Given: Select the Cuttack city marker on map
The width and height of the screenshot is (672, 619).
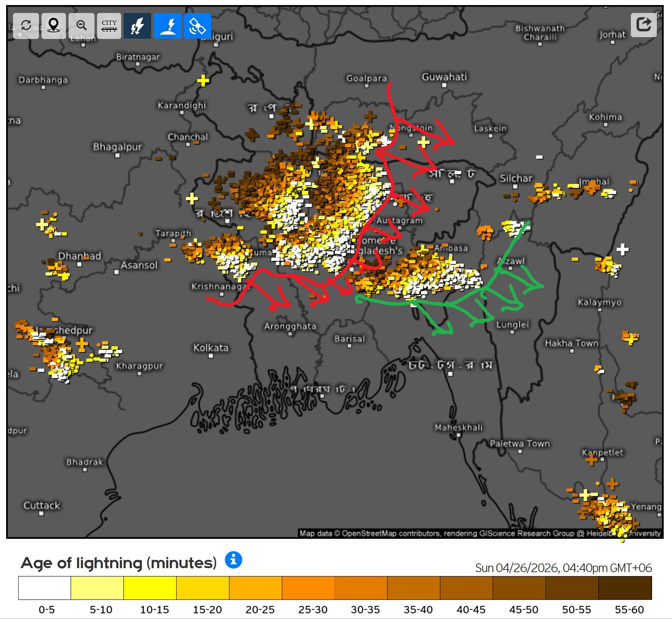Looking at the screenshot, I should click(41, 513).
